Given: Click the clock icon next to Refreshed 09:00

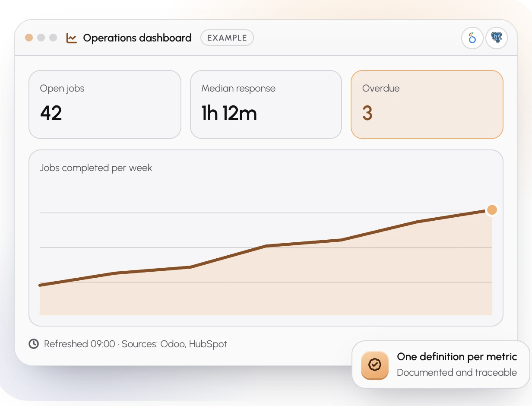Looking at the screenshot, I should [34, 344].
